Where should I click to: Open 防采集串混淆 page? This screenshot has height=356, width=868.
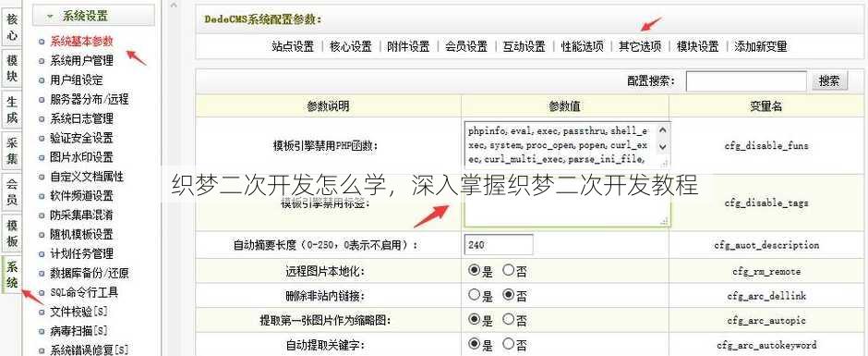tap(81, 215)
